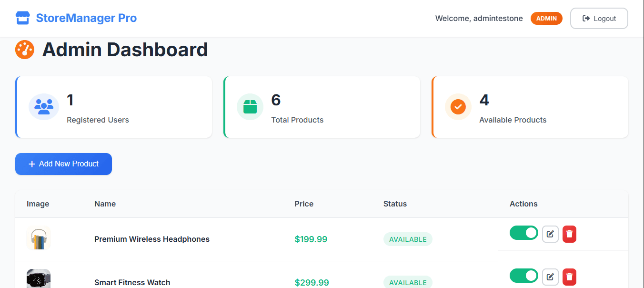The image size is (644, 288).
Task: Edit the Premium Wireless Headphones product
Action: 550,234
